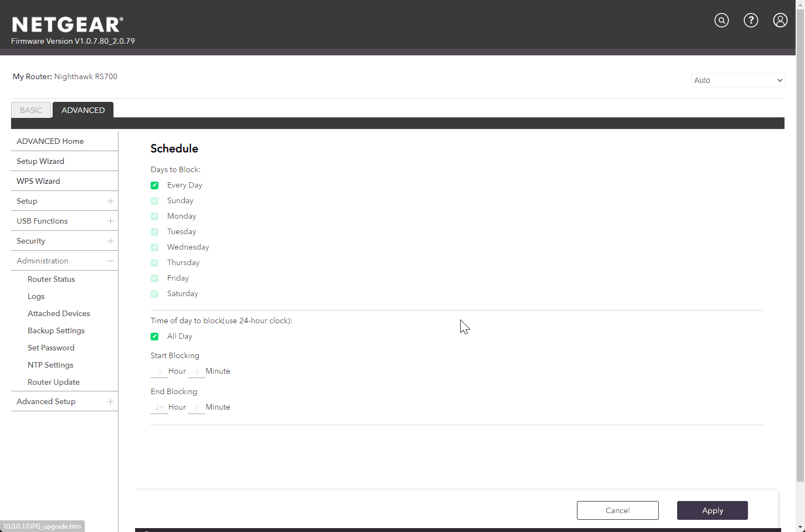Toggle the All Day checkbox
This screenshot has width=805, height=532.
click(154, 337)
